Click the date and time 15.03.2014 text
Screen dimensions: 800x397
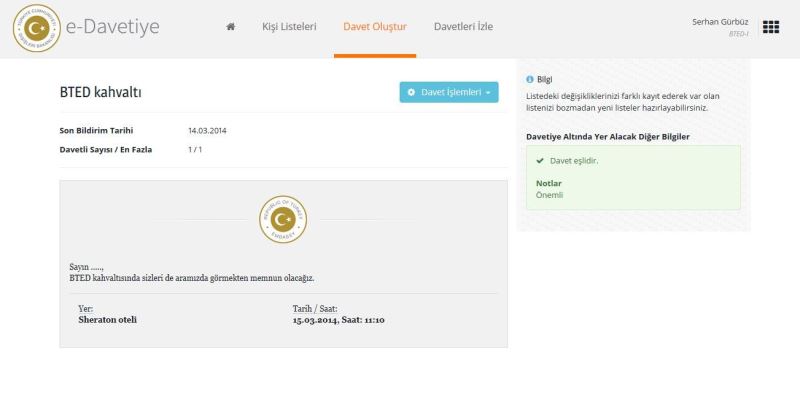tap(339, 320)
